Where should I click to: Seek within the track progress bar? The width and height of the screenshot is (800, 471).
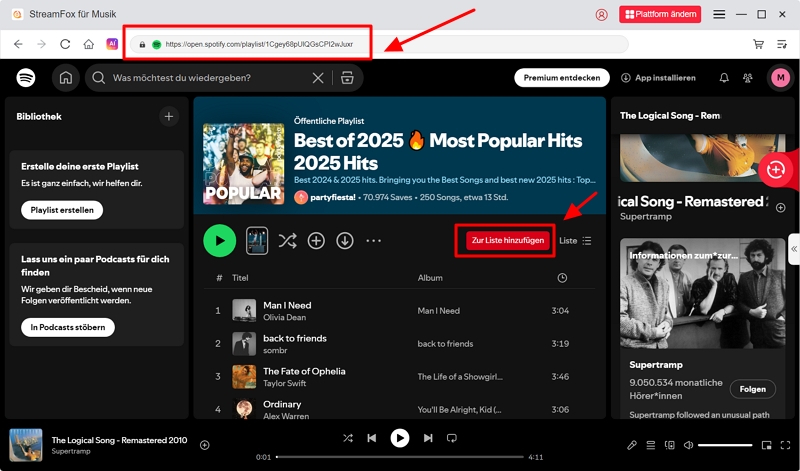[x=400, y=457]
